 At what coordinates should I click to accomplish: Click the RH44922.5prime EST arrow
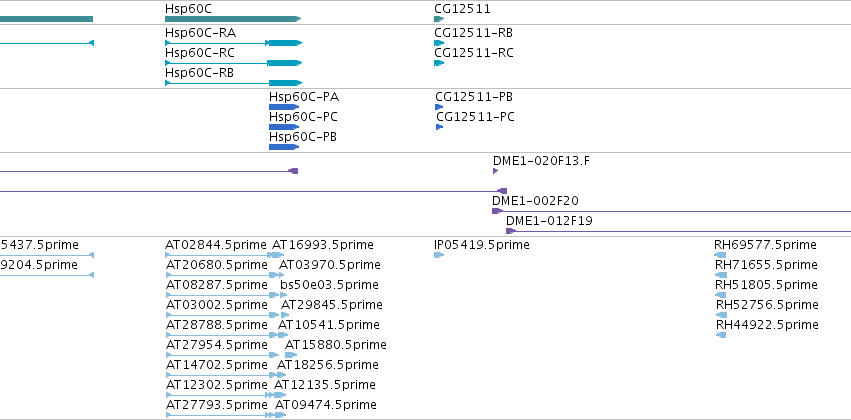coord(721,335)
